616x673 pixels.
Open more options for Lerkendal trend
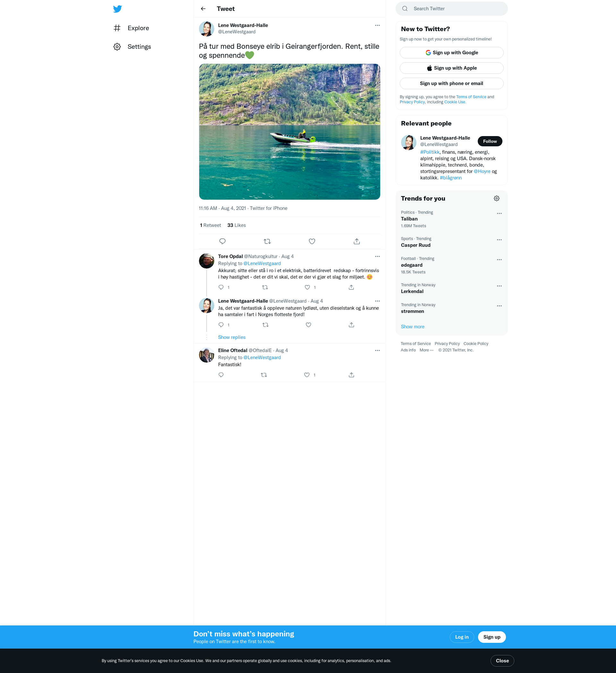pyautogui.click(x=499, y=286)
